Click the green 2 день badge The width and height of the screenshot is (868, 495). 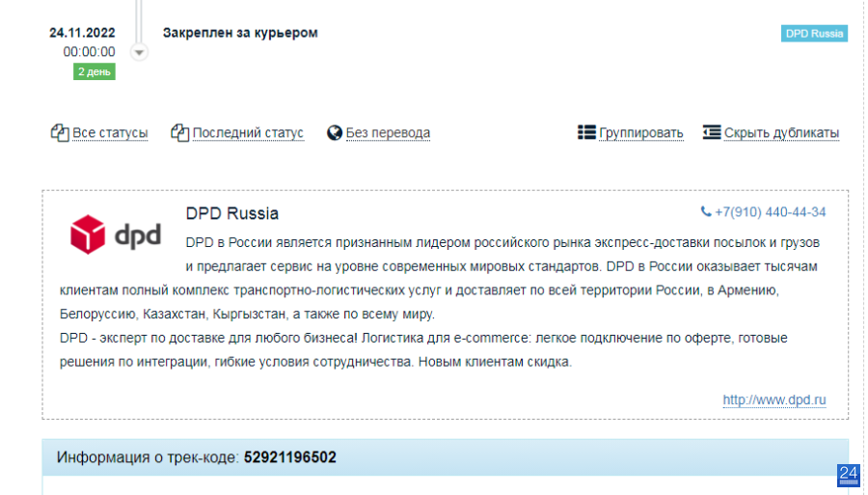click(95, 71)
